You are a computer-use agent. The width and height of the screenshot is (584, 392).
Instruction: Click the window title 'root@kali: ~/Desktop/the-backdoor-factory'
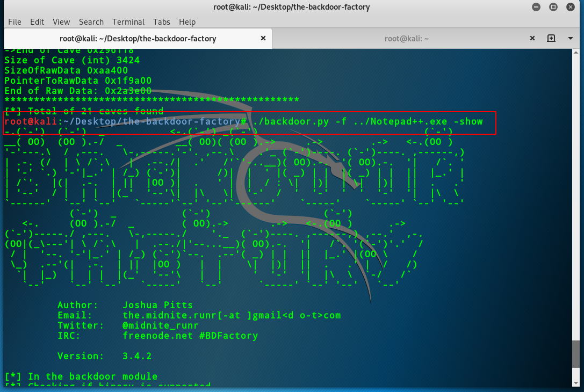(292, 7)
